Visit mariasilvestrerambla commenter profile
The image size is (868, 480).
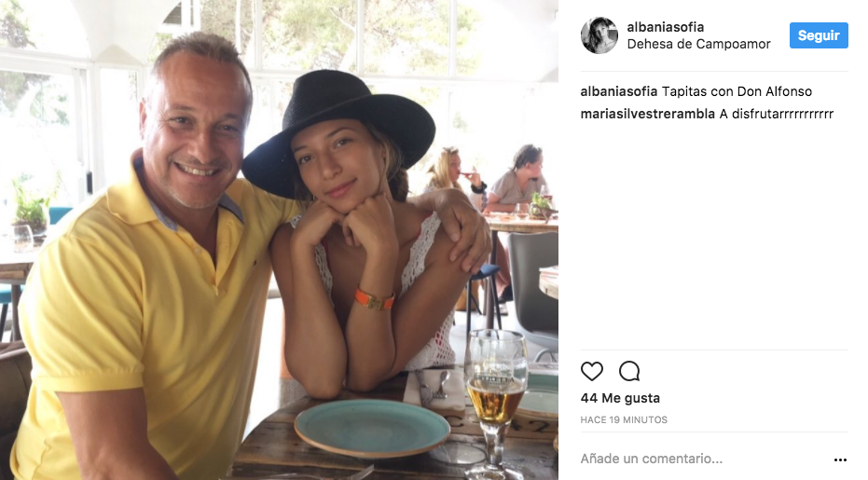coord(648,114)
